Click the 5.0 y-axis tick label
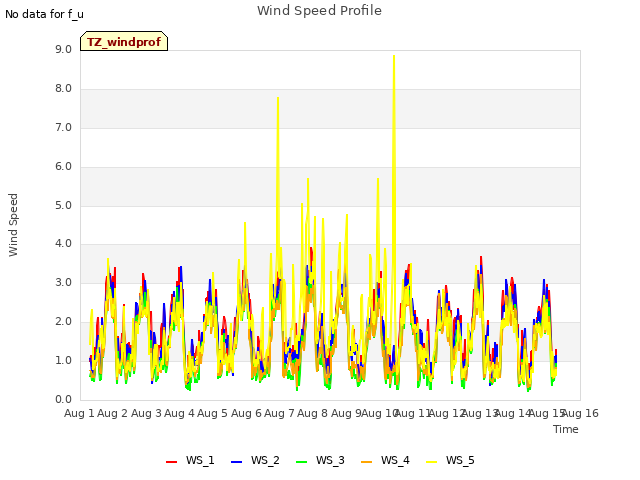The image size is (640, 480). point(63,205)
